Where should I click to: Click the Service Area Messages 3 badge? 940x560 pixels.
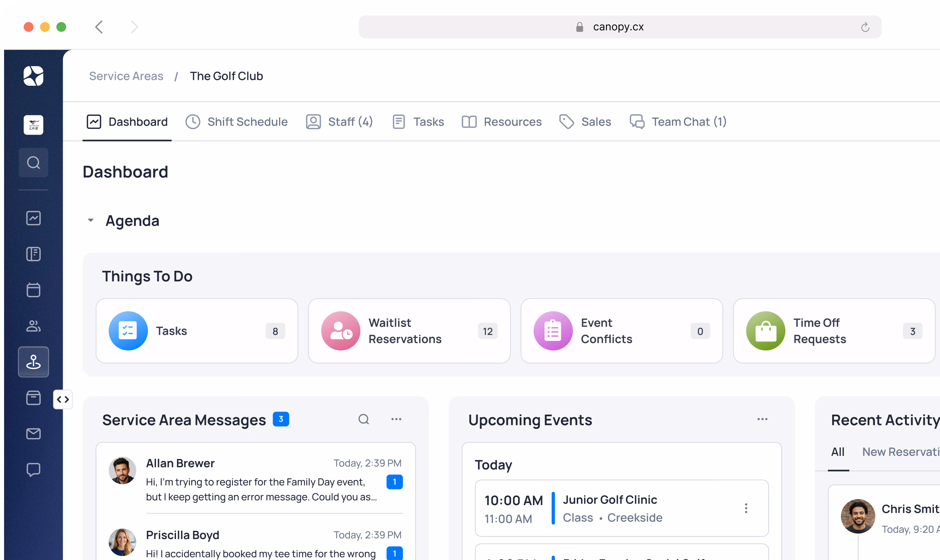[281, 419]
